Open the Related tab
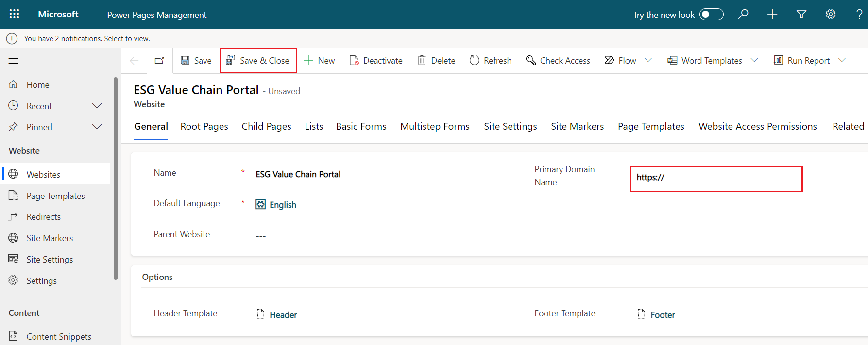 (x=848, y=126)
